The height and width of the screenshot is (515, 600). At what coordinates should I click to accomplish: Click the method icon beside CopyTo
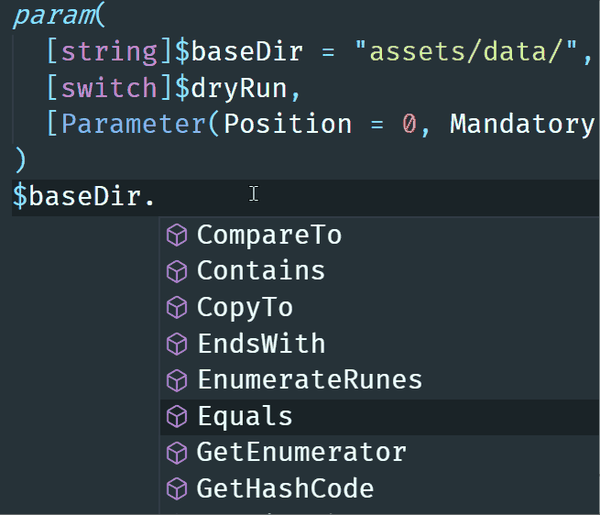pos(177,307)
